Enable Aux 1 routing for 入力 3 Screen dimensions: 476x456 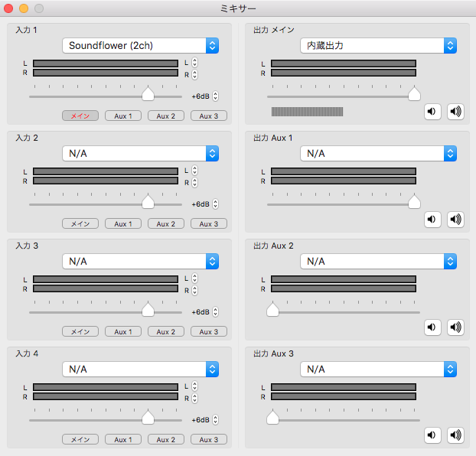[123, 331]
